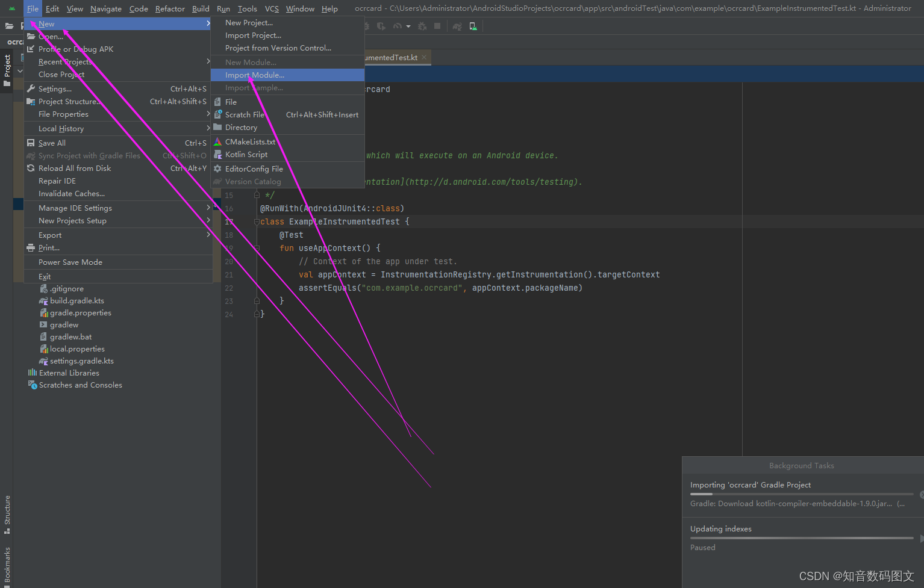Click the Sync Project with Gradle Files toolbar icon
Viewport: 924px width, 588px height.
pos(457,26)
